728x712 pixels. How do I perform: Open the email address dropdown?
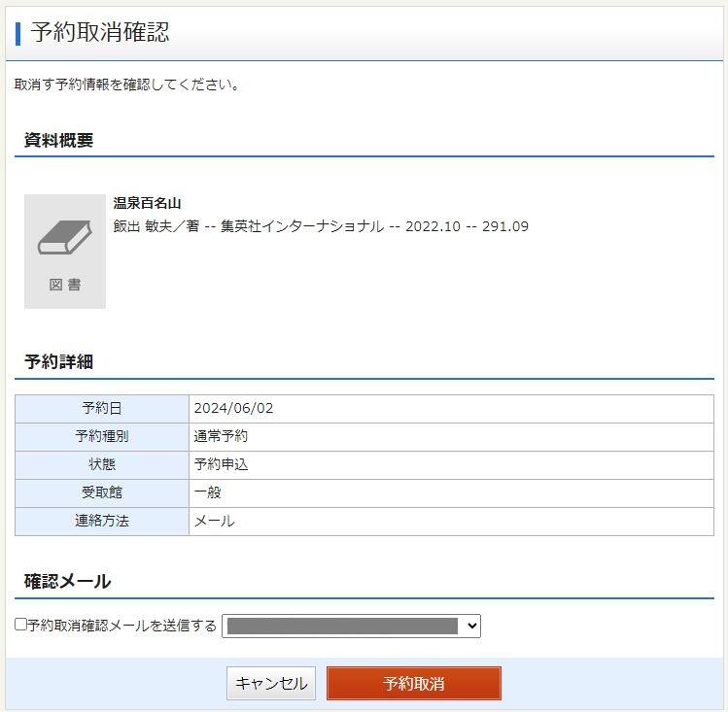point(351,627)
